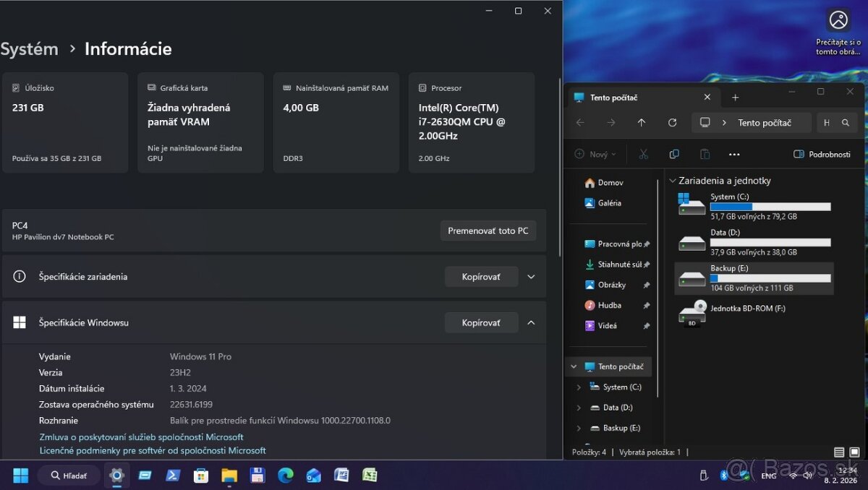
Task: Select Galéria in the sidebar
Action: 609,203
